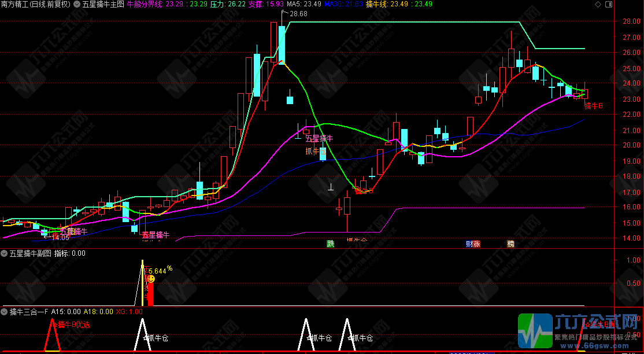Click the orange 摇牛线 legend label

click(x=377, y=4)
